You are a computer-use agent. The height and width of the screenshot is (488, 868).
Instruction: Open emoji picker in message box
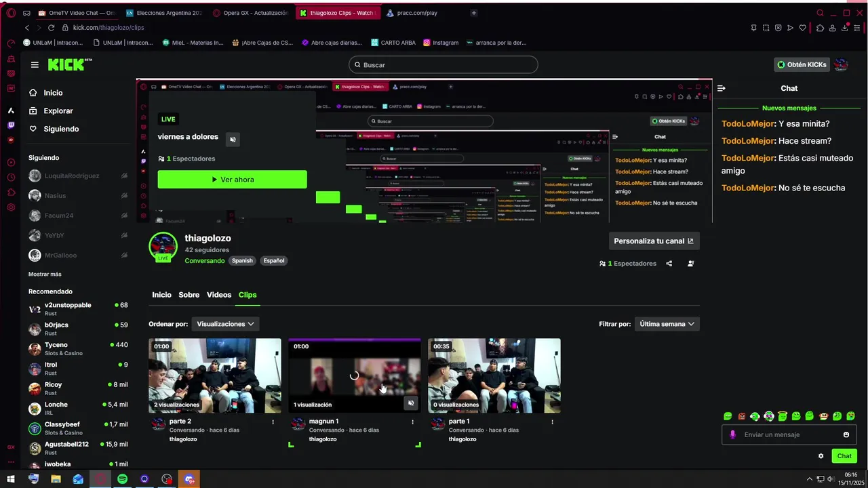846,435
